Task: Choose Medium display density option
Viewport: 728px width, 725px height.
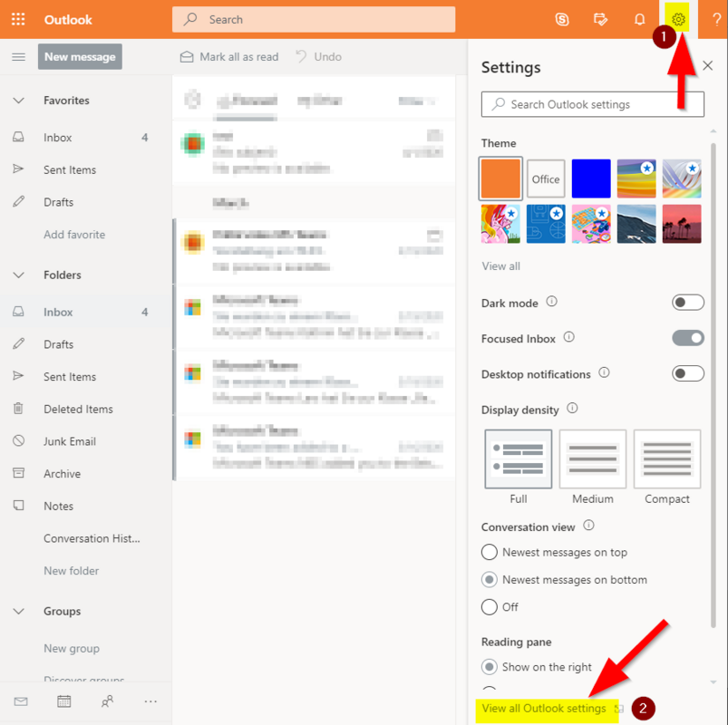Action: point(592,459)
